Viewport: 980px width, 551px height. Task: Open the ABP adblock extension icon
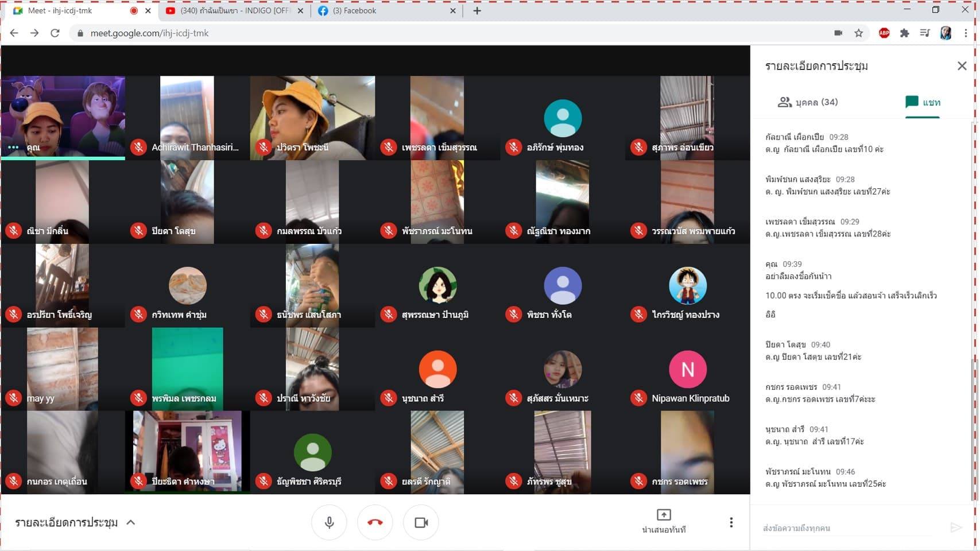click(884, 33)
